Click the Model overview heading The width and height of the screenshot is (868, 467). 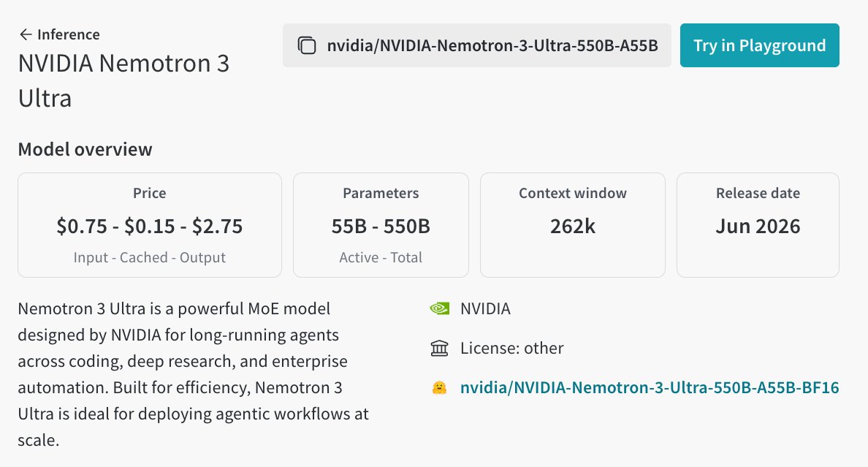(x=85, y=149)
